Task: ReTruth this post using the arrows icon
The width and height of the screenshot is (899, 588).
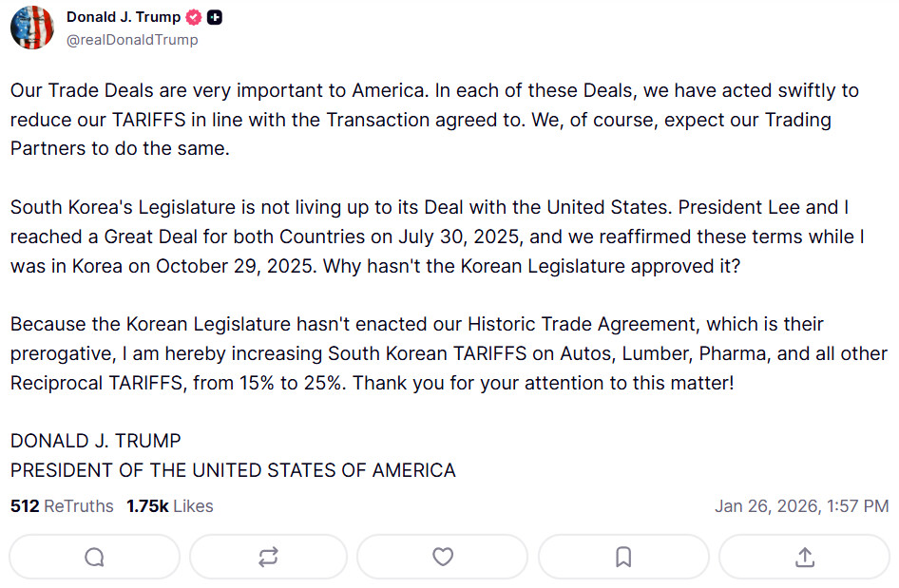Action: [x=268, y=557]
